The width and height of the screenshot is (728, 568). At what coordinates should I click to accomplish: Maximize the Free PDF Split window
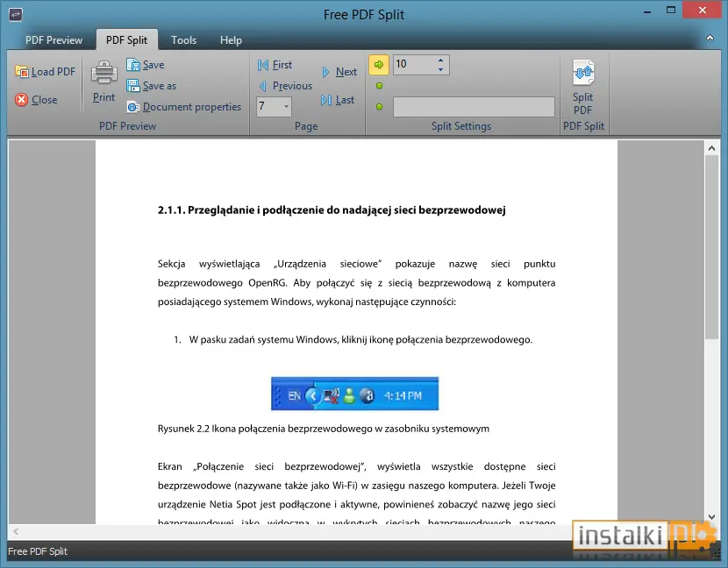[x=671, y=11]
